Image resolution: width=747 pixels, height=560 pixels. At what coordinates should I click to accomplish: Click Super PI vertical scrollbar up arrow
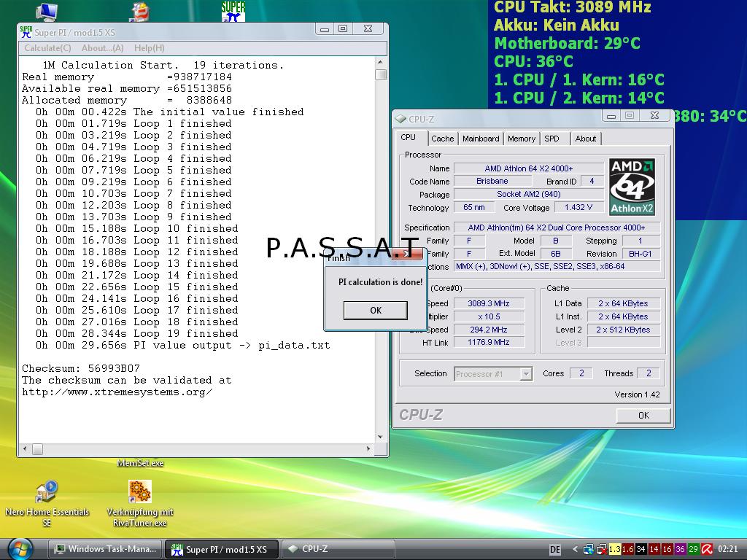(380, 63)
